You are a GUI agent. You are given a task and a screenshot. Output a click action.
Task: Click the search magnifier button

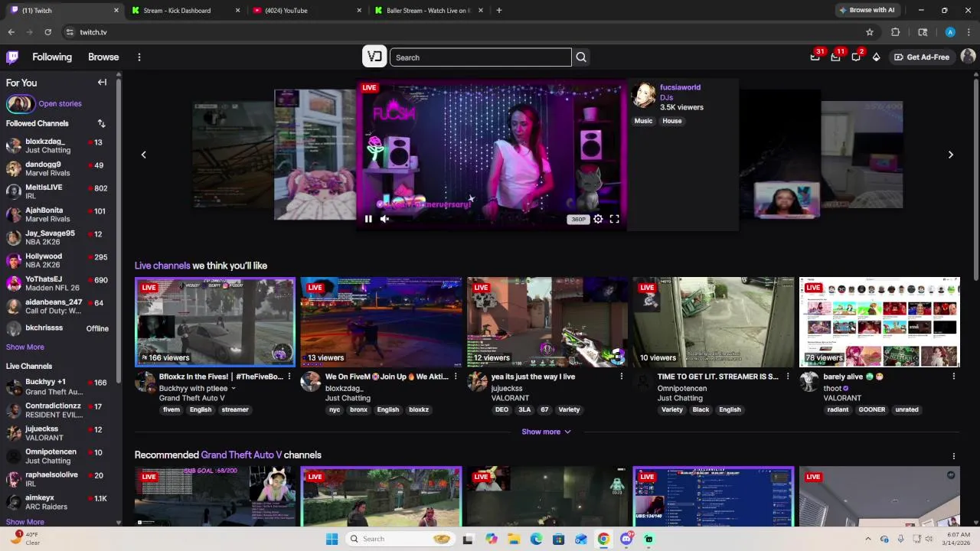click(581, 57)
